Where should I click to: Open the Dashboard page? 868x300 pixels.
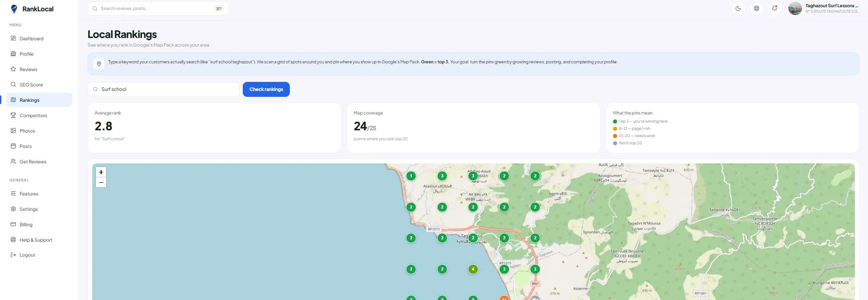(39, 38)
